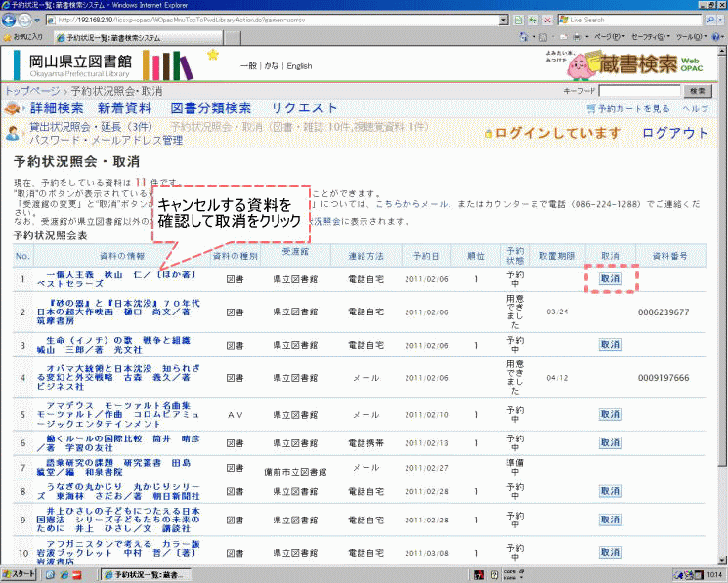The width and height of the screenshot is (728, 583).
Task: Click the green Refresh icon
Action: pos(533,20)
